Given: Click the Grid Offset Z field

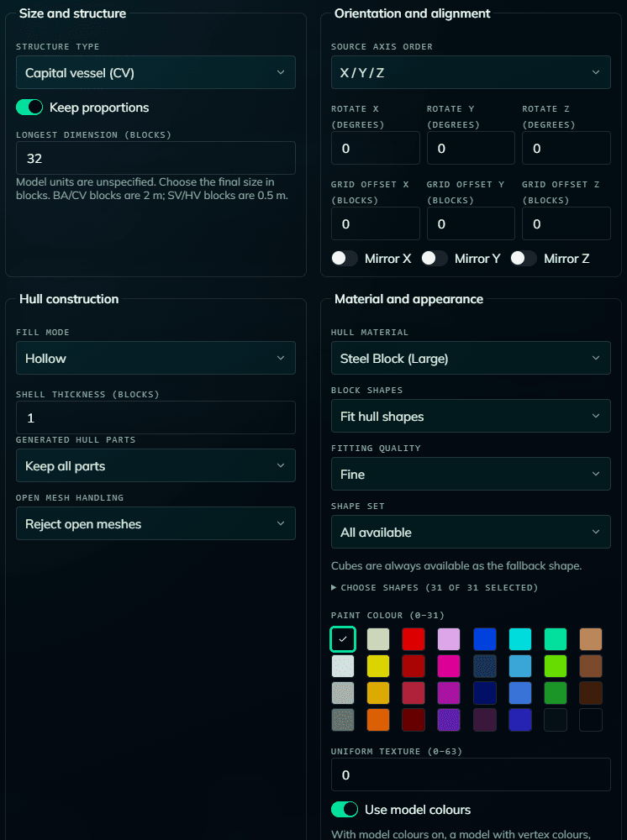Looking at the screenshot, I should [566, 223].
